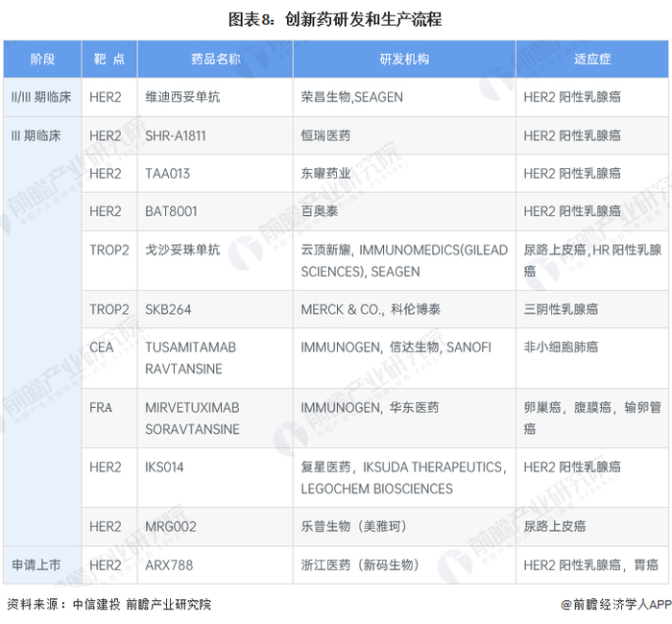
Task: Click institution 复星医药, IKSUDA THERAPEUTICS cell
Action: (404, 478)
